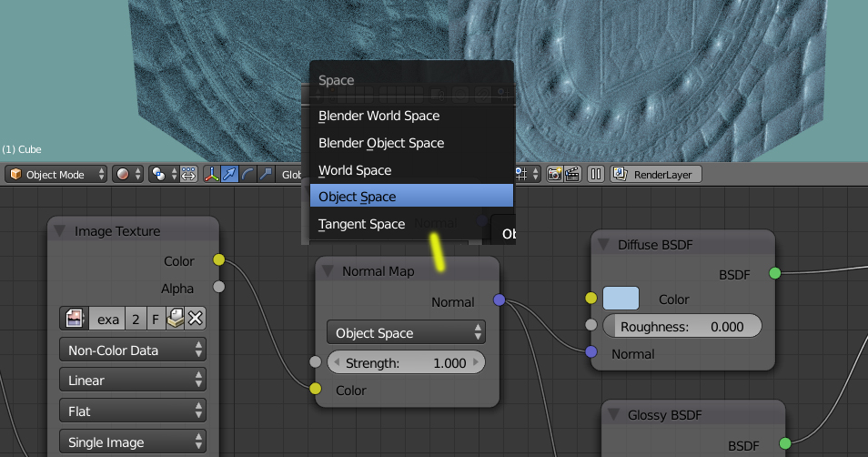Unlink the image with the X icon
This screenshot has height=457, width=868.
[x=196, y=319]
